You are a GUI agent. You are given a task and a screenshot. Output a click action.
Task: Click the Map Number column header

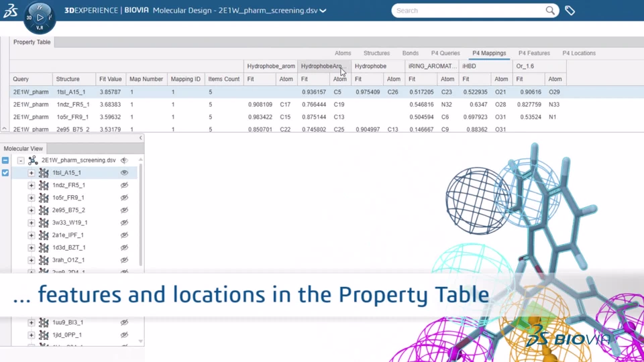(146, 79)
